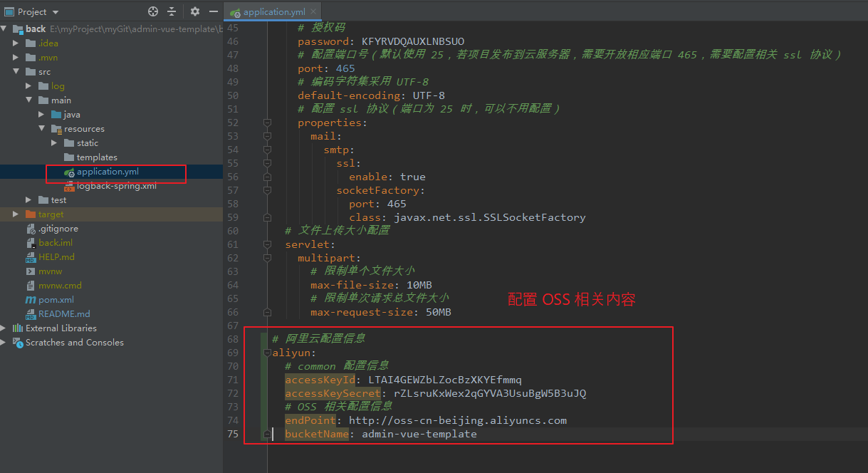Collapse the main folder arrow

click(29, 100)
